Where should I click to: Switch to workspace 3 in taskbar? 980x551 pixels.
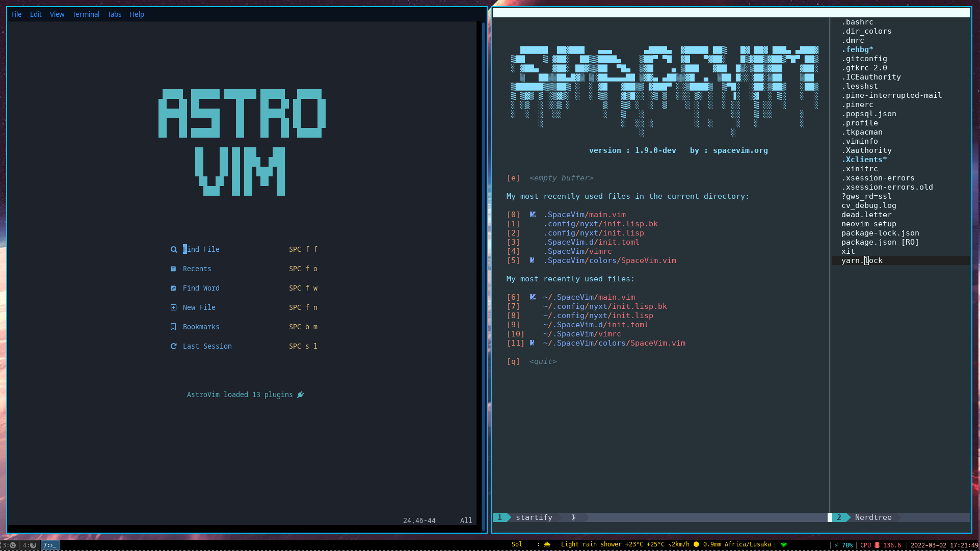[x=9, y=545]
